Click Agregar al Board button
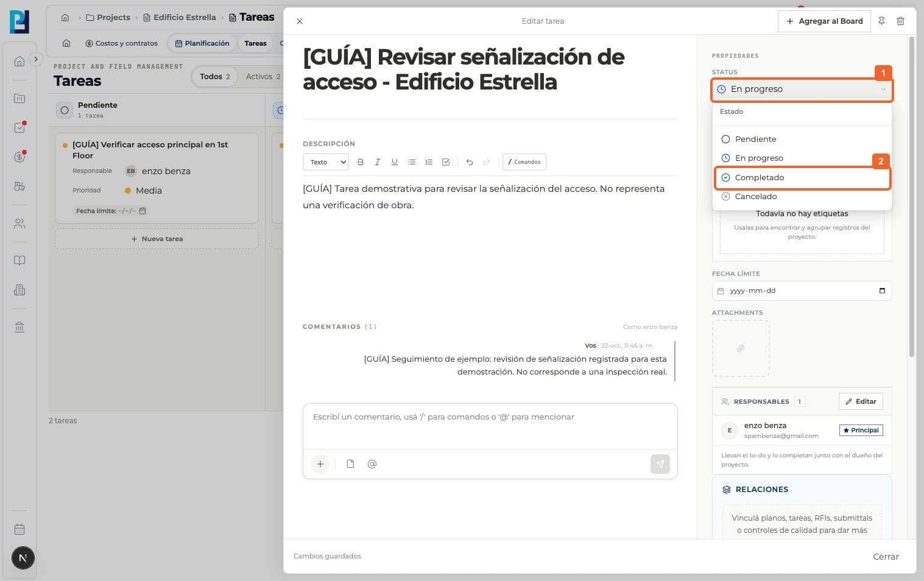 pyautogui.click(x=824, y=21)
